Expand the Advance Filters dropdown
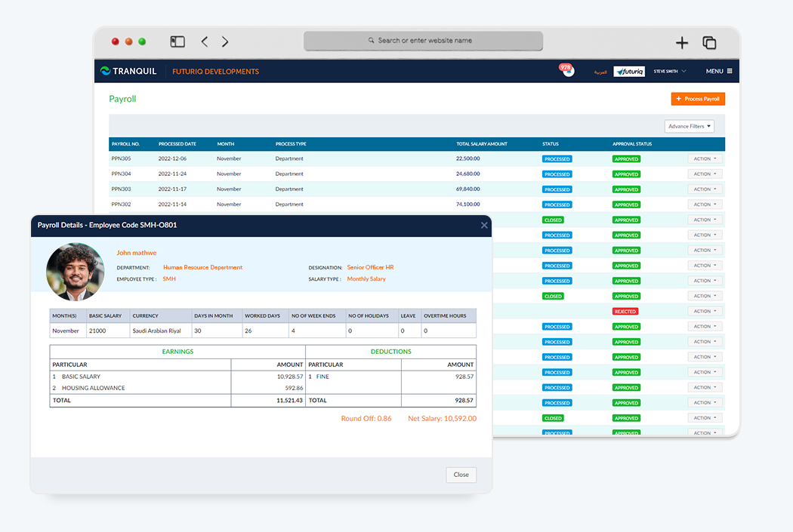Screen dimensions: 793x532 point(689,126)
